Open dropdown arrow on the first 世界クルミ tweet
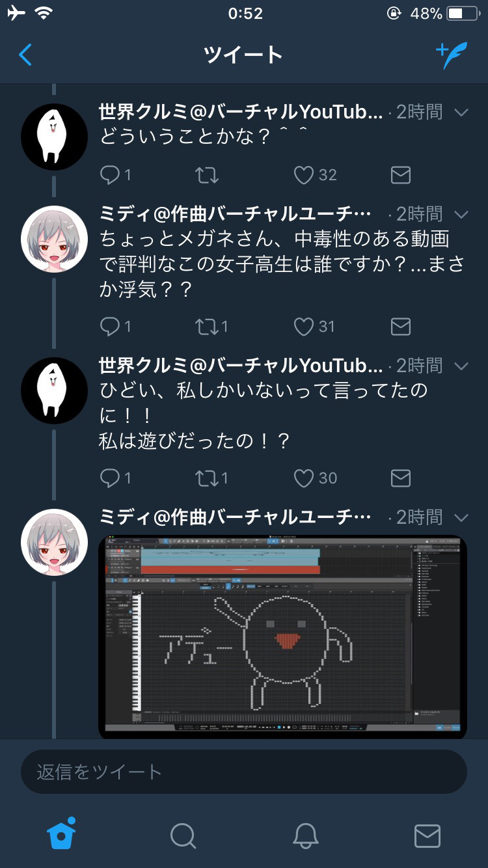Image resolution: width=488 pixels, height=868 pixels. click(x=461, y=113)
